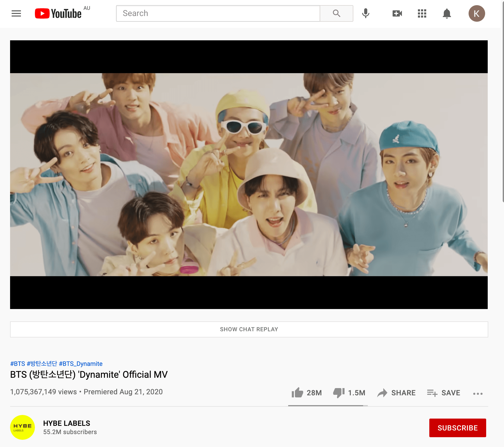Open the account avatar K menu
Viewport: 504px width, 447px height.
click(x=477, y=13)
